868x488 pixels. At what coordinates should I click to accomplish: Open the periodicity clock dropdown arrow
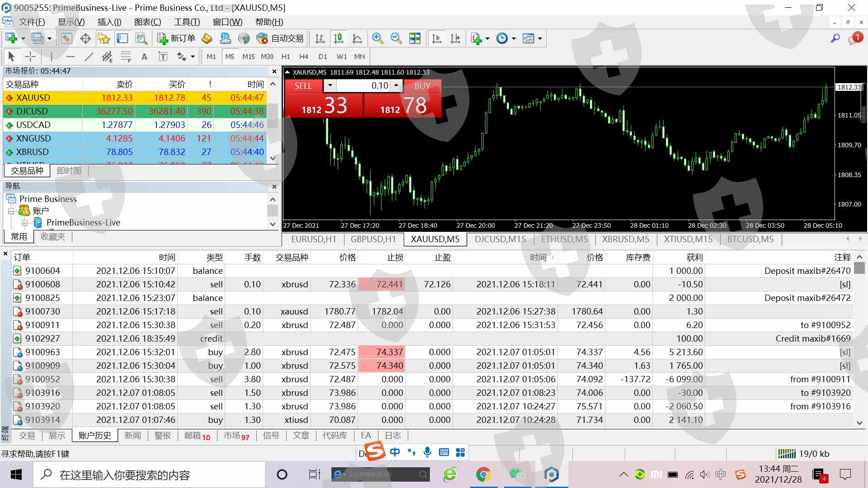[514, 38]
